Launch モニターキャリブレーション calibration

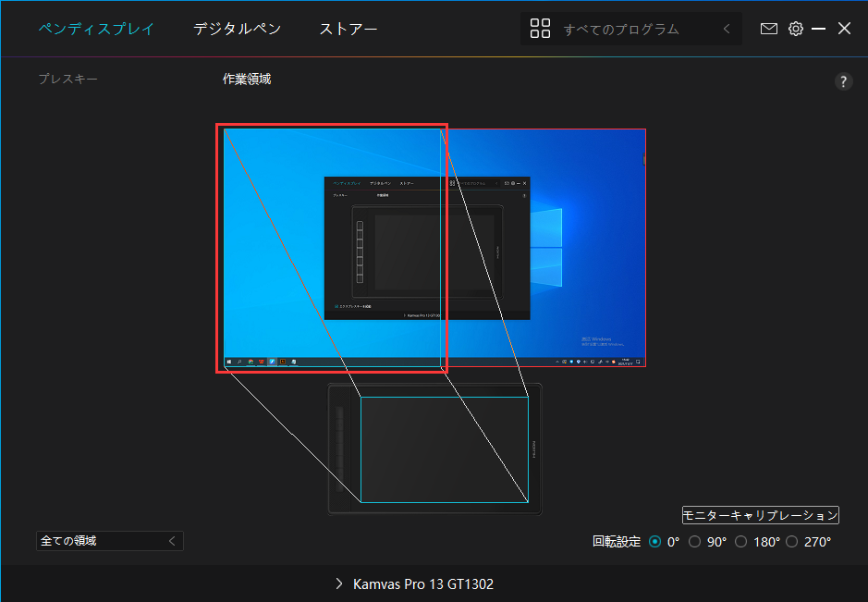(759, 515)
